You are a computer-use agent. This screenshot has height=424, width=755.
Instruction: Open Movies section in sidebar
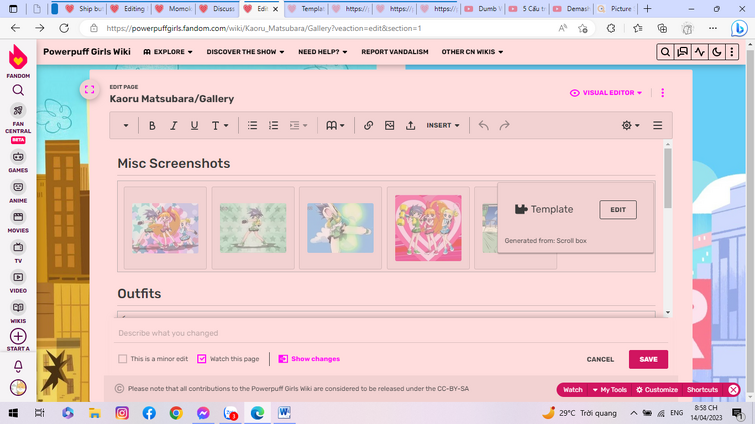pos(18,222)
